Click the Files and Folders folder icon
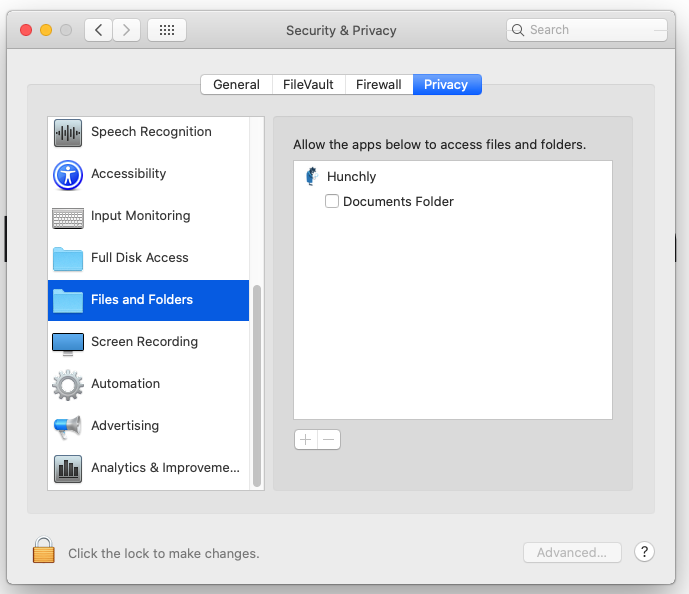 (68, 301)
